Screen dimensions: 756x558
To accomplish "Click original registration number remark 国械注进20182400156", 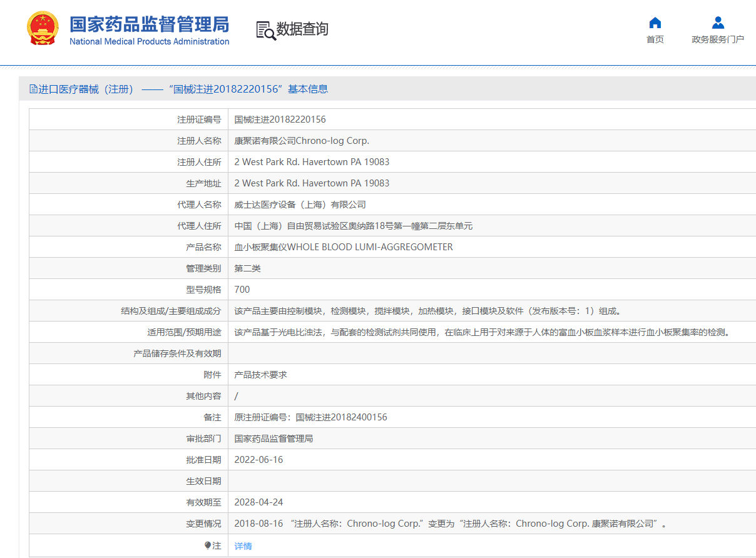I will point(341,417).
